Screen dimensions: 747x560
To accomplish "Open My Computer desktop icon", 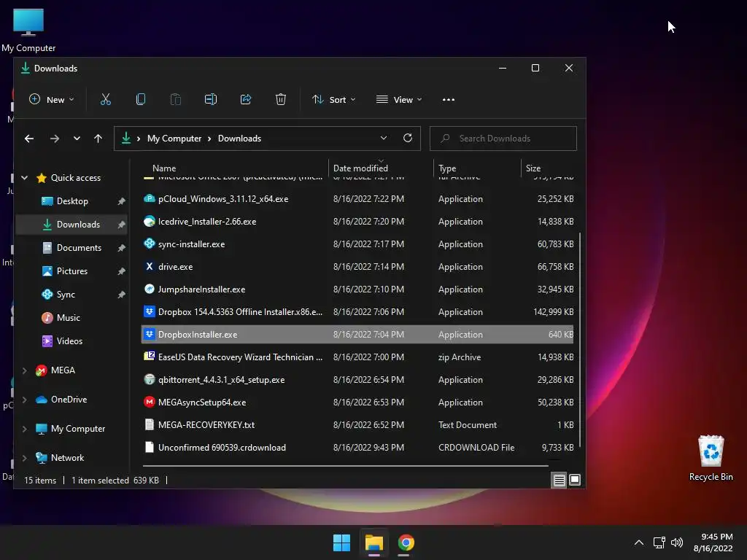I will click(x=28, y=31).
